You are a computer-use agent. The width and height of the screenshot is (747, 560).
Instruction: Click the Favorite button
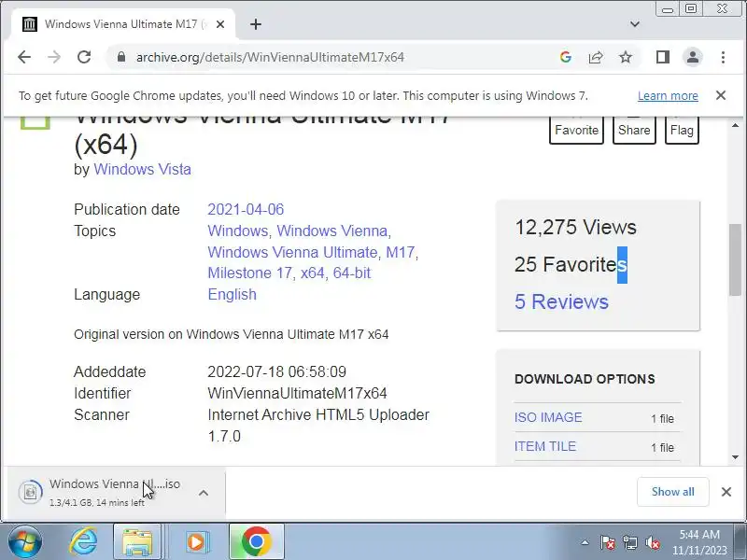pos(576,130)
